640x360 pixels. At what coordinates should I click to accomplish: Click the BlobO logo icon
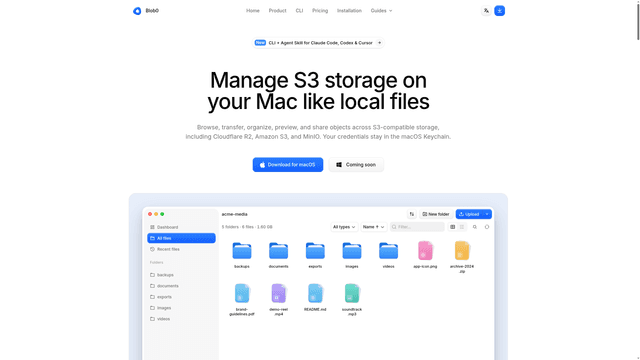[137, 11]
